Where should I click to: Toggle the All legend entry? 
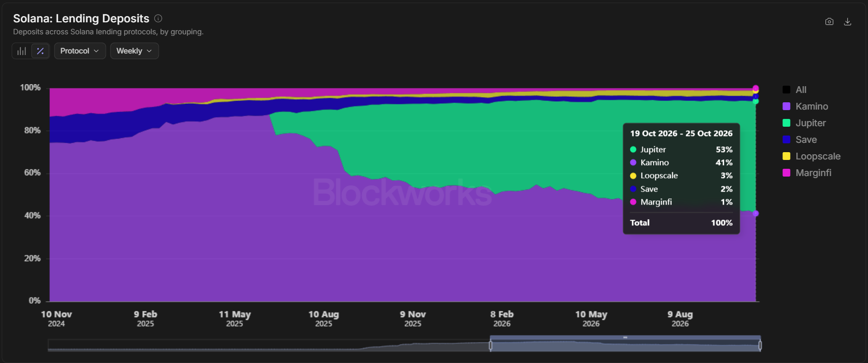794,90
